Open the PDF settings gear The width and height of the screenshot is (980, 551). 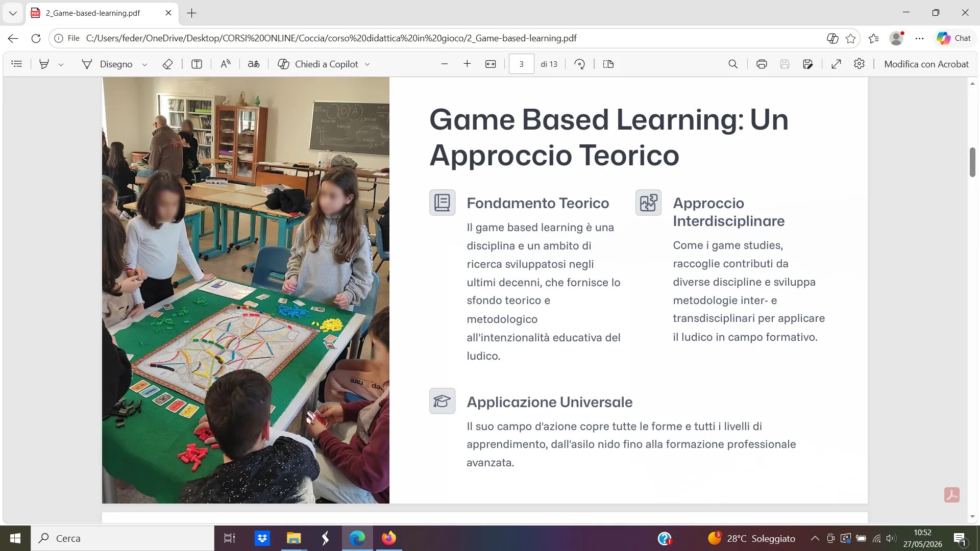(860, 64)
